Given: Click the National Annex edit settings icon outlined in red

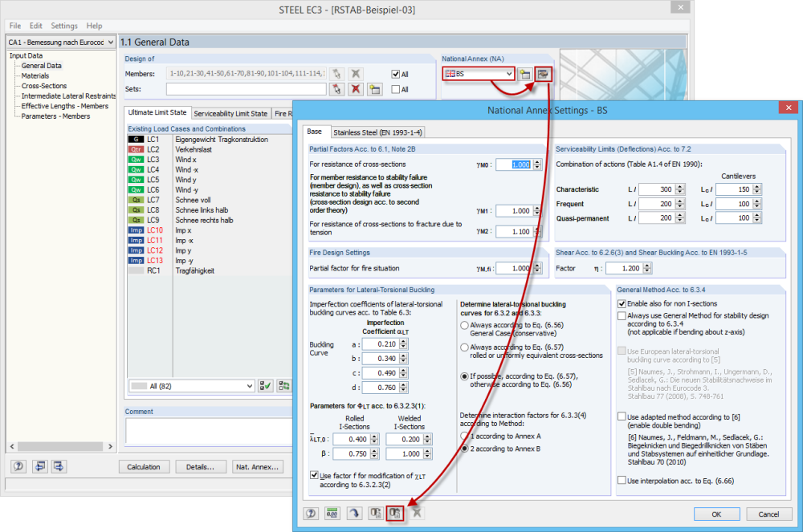Looking at the screenshot, I should [543, 74].
